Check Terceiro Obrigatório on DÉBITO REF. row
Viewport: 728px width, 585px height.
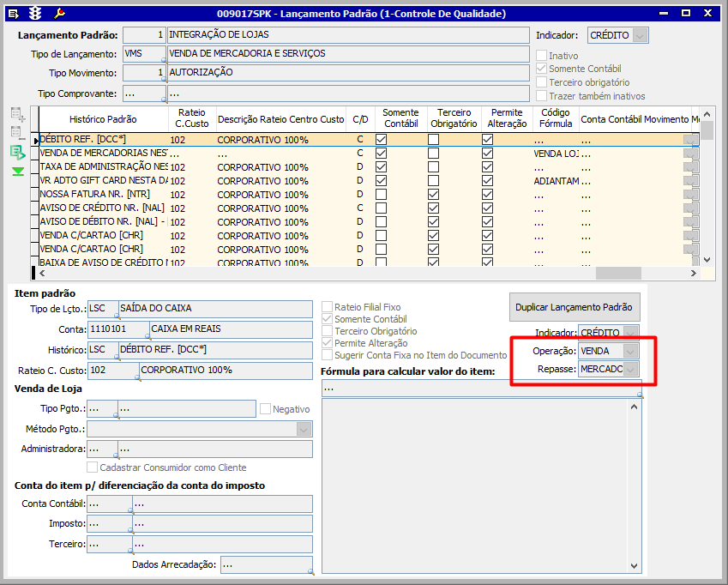coord(434,140)
